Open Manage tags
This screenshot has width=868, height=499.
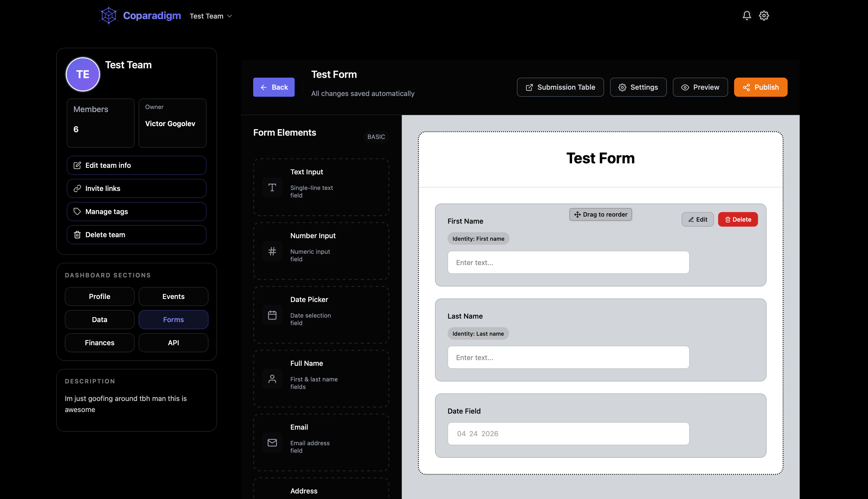click(x=136, y=212)
